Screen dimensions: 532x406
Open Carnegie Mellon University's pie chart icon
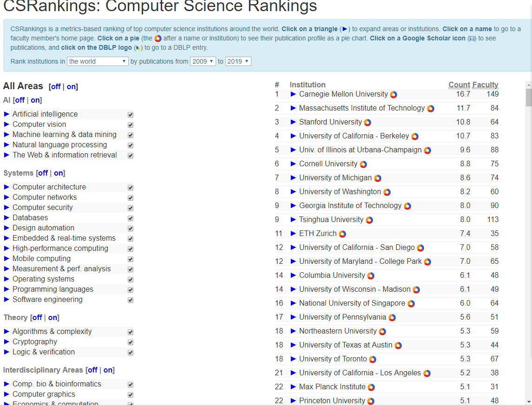(x=394, y=95)
